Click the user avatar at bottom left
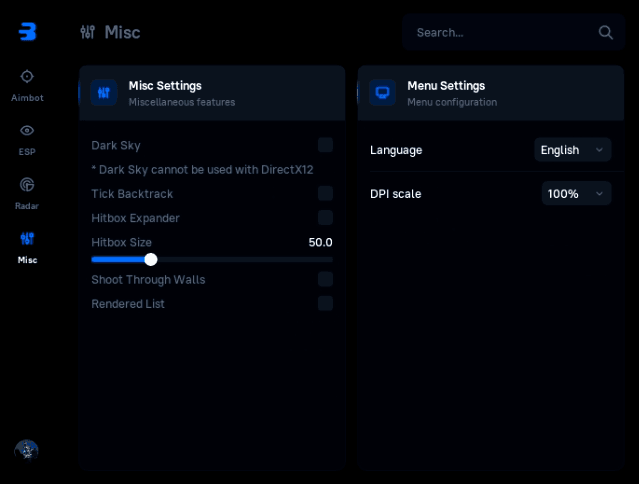 pyautogui.click(x=26, y=450)
